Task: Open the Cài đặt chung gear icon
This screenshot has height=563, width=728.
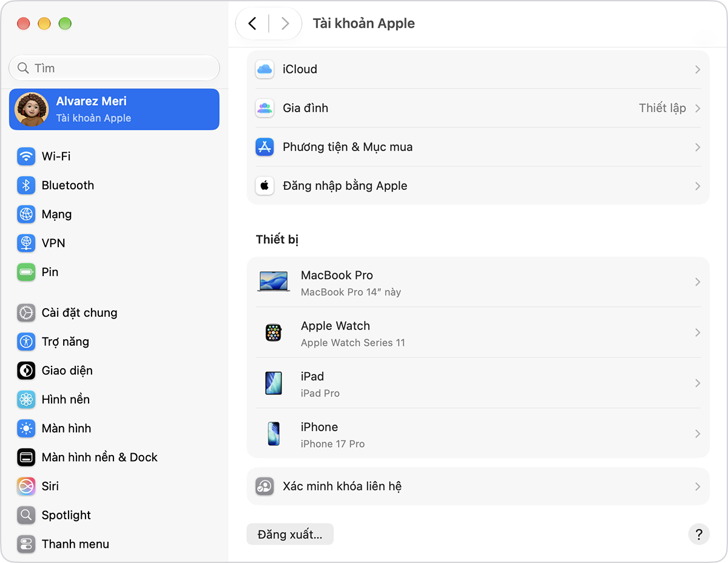Action: 26,313
